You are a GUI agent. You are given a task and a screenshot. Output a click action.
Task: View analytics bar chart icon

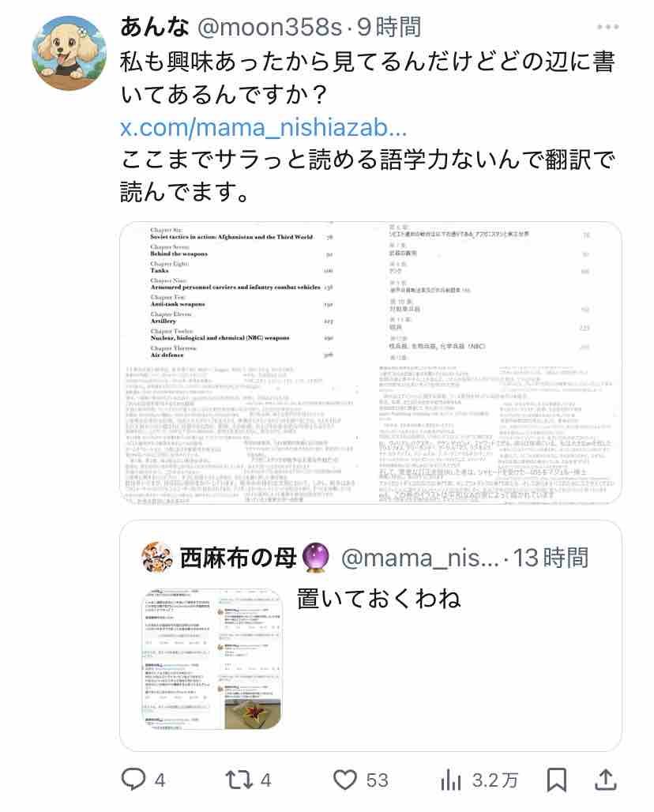(x=450, y=780)
